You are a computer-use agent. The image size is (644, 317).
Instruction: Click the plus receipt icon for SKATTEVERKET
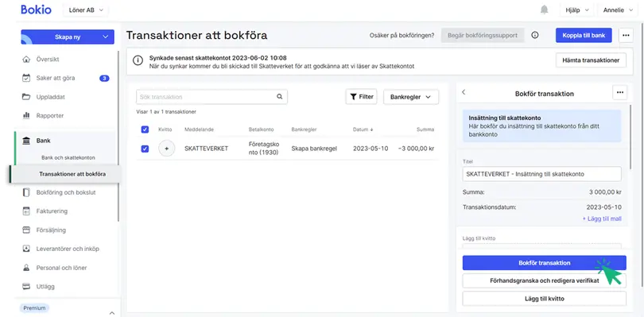click(166, 149)
